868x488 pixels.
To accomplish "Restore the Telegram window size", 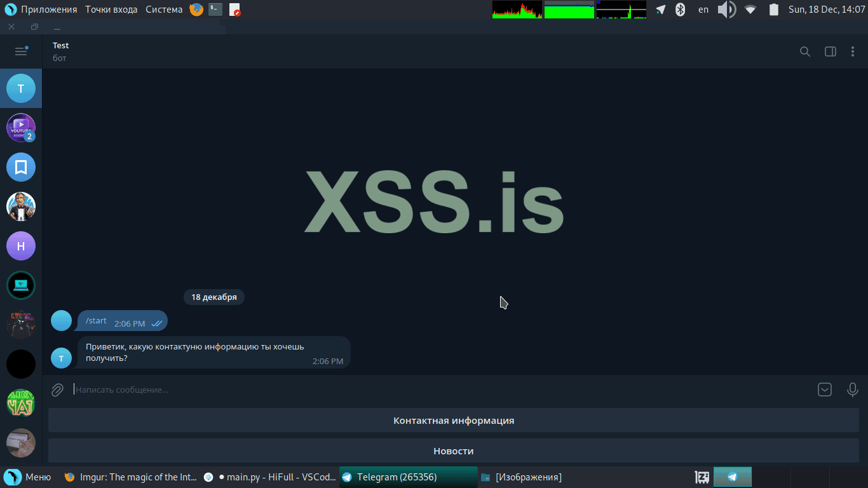I will [34, 27].
